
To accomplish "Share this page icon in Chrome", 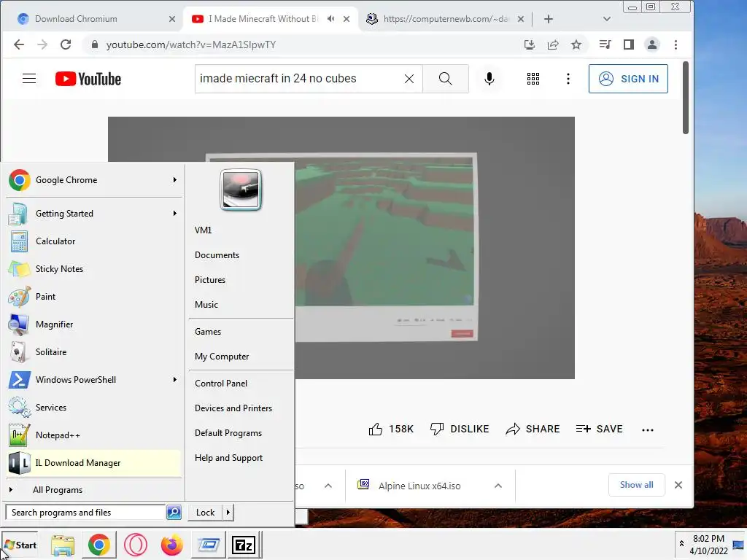I will pyautogui.click(x=553, y=44).
